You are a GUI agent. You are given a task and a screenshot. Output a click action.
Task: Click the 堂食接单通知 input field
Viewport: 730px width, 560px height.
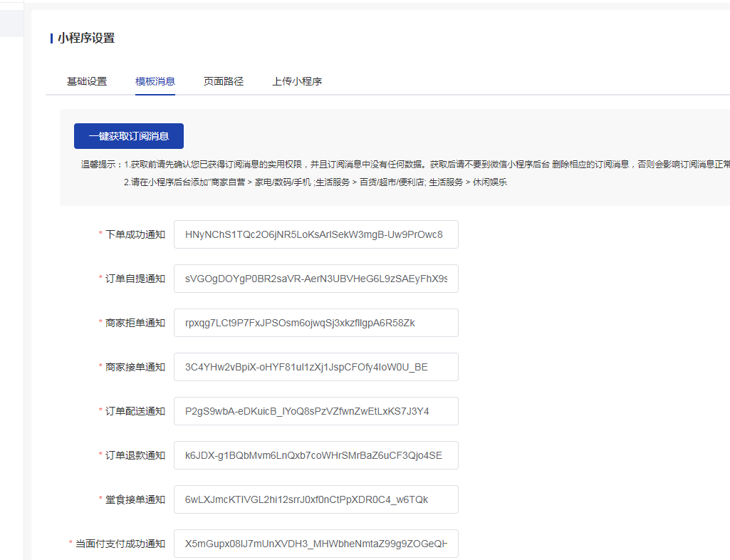[x=316, y=499]
